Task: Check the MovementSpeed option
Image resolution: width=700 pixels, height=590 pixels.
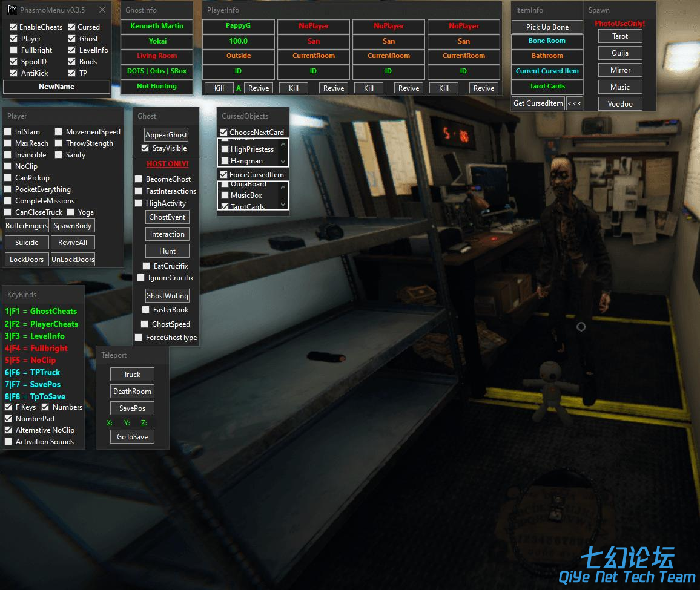Action: 59,132
